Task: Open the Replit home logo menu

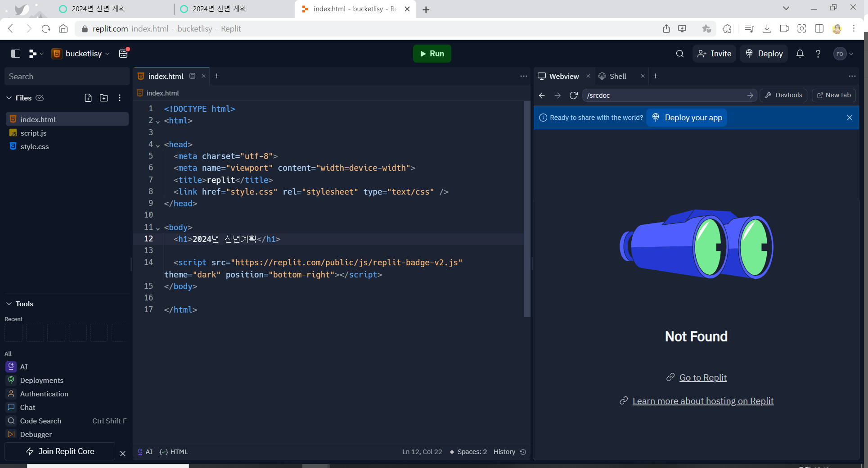Action: click(36, 54)
